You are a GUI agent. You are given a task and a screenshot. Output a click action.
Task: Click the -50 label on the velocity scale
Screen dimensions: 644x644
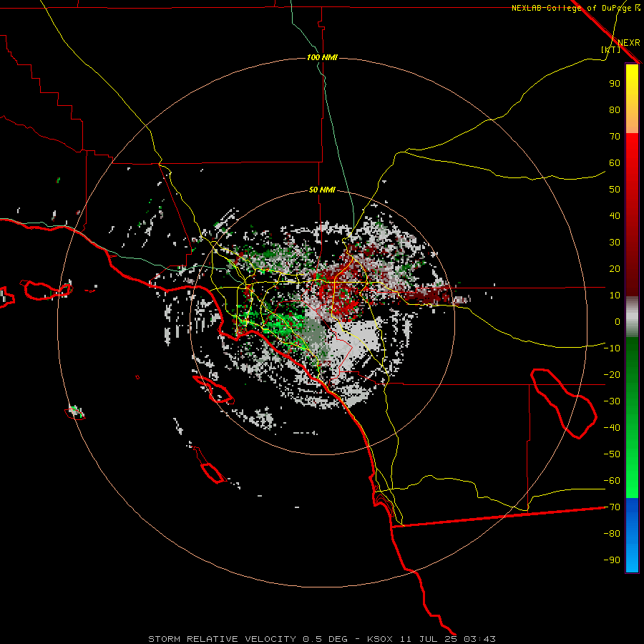[x=612, y=454]
